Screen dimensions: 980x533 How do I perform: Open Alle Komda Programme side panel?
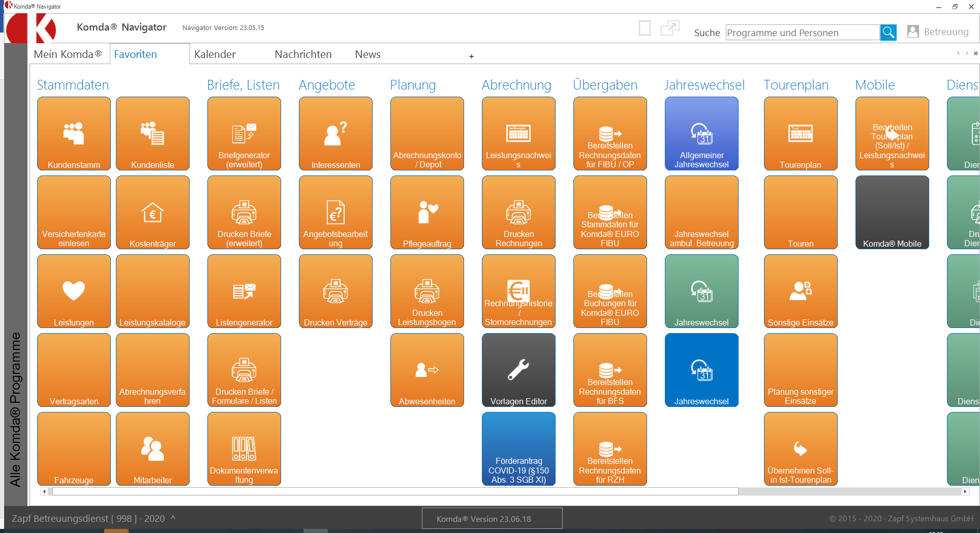16,409
